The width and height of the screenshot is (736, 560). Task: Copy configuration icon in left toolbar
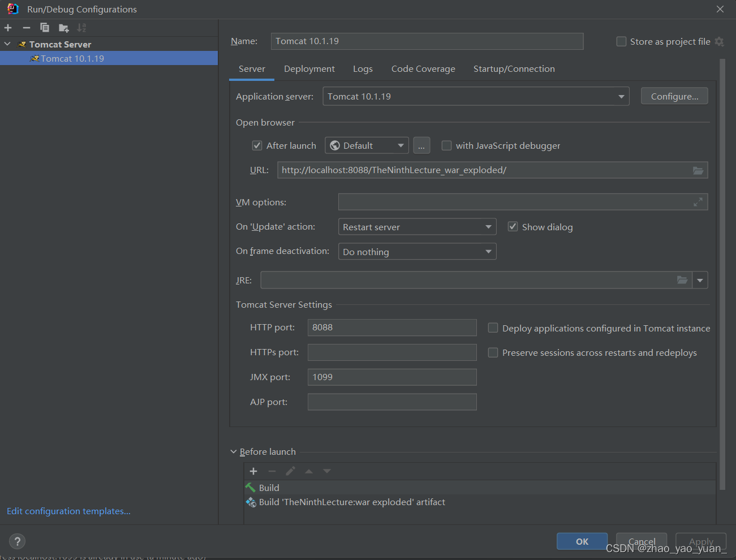(45, 28)
